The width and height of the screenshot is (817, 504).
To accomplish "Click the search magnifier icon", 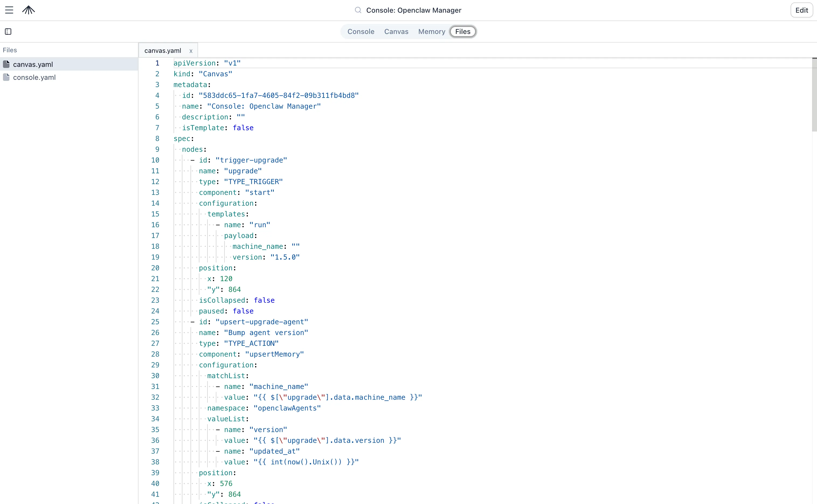I will click(358, 10).
